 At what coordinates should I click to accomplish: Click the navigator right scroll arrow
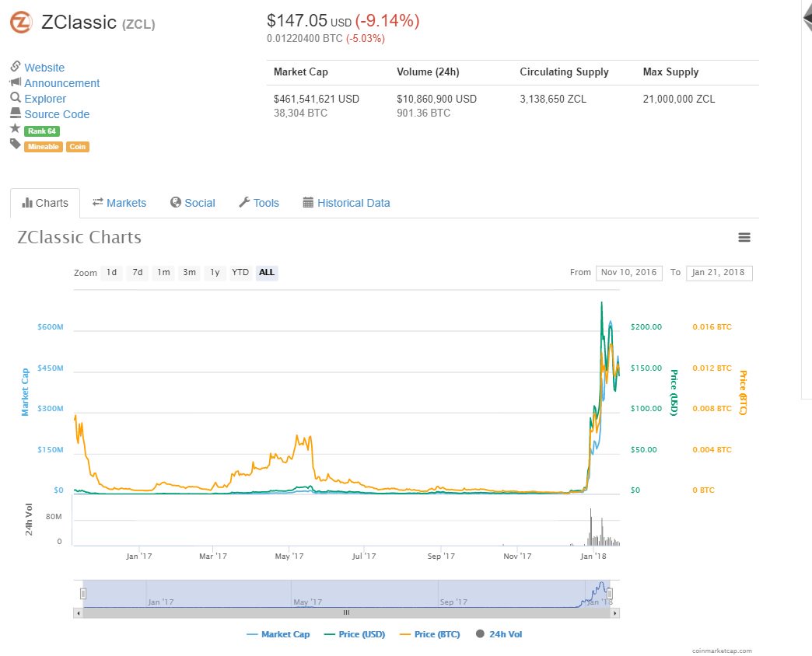point(614,613)
